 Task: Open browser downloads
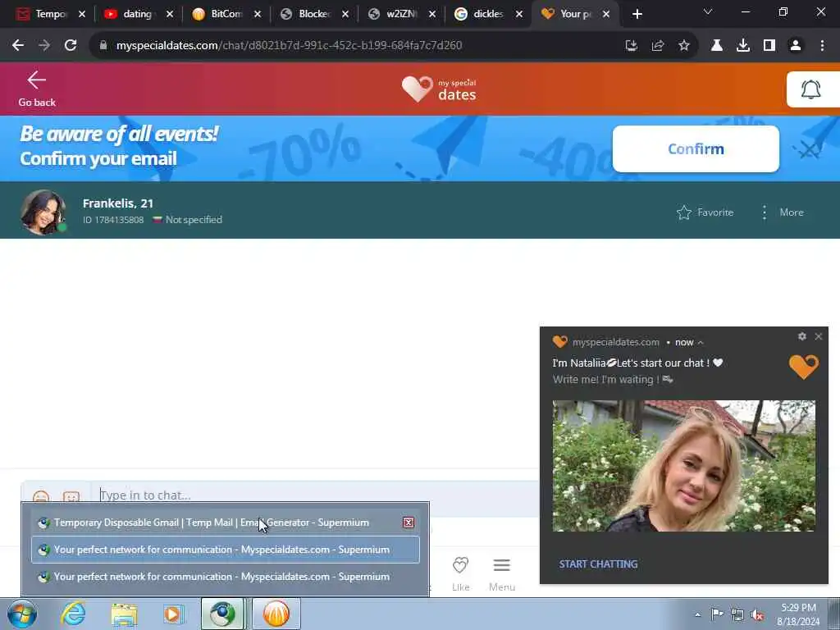[743, 46]
